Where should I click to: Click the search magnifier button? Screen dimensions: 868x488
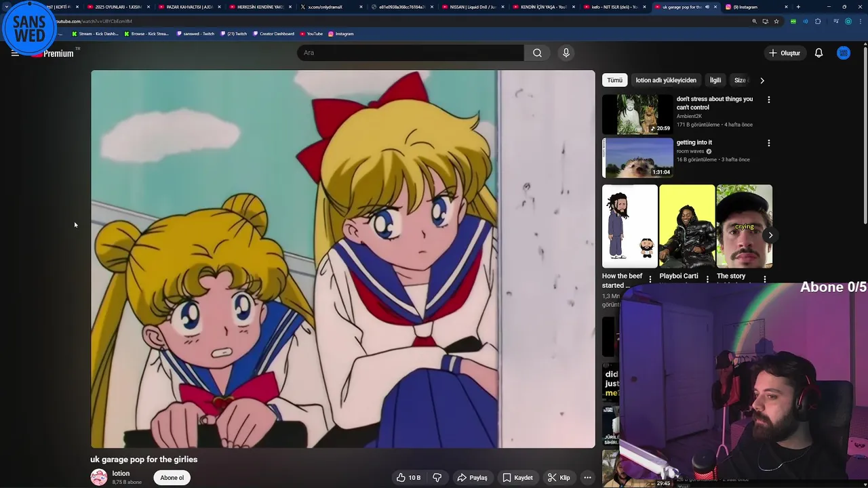click(537, 53)
